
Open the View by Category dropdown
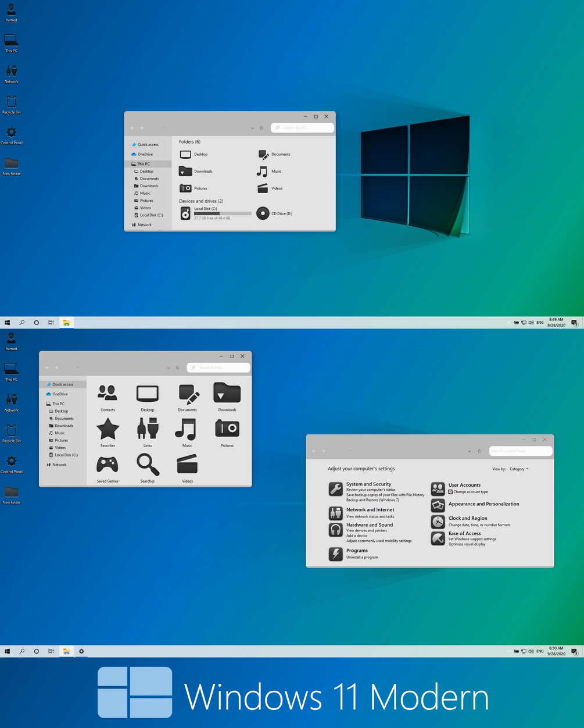519,469
